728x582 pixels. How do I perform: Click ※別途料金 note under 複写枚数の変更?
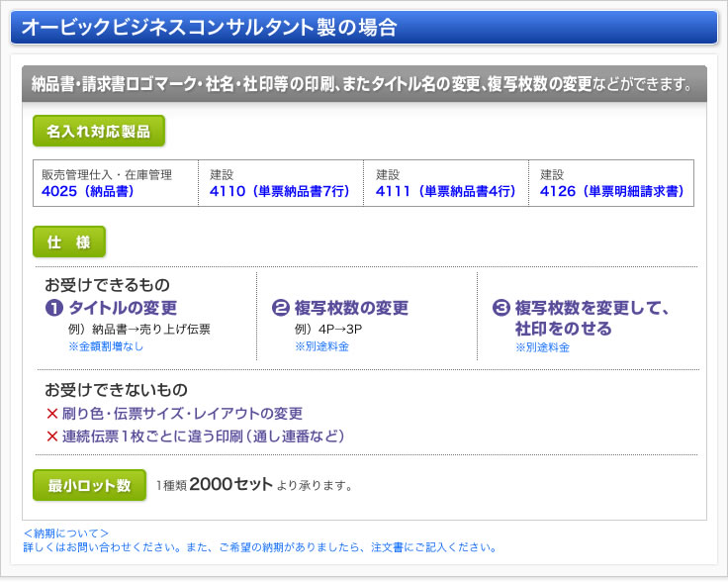[x=321, y=346]
